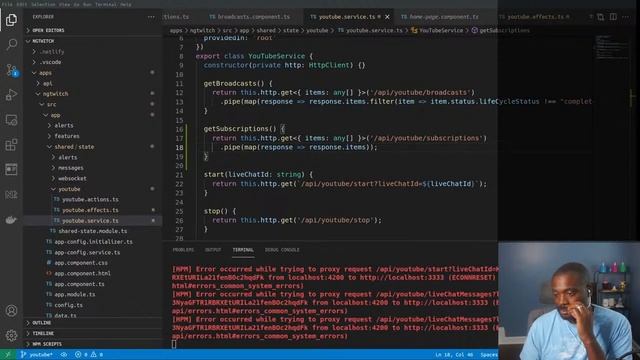Expand the NPM Scripts section
The width and height of the screenshot is (640, 360).
point(93,344)
